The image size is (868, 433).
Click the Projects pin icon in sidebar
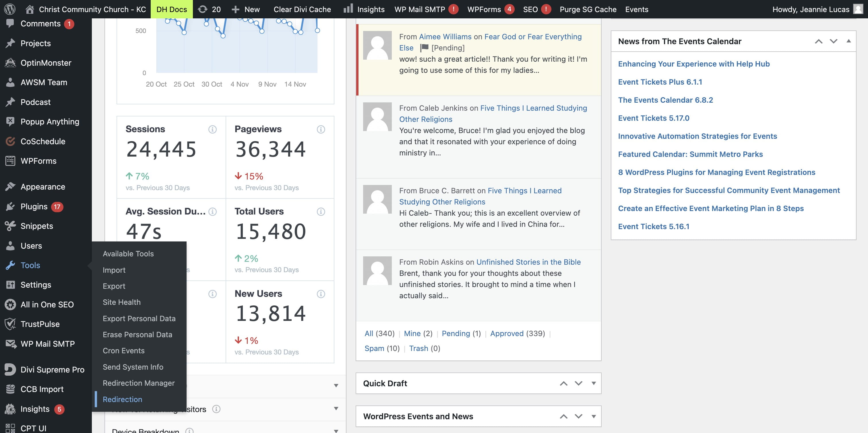10,43
